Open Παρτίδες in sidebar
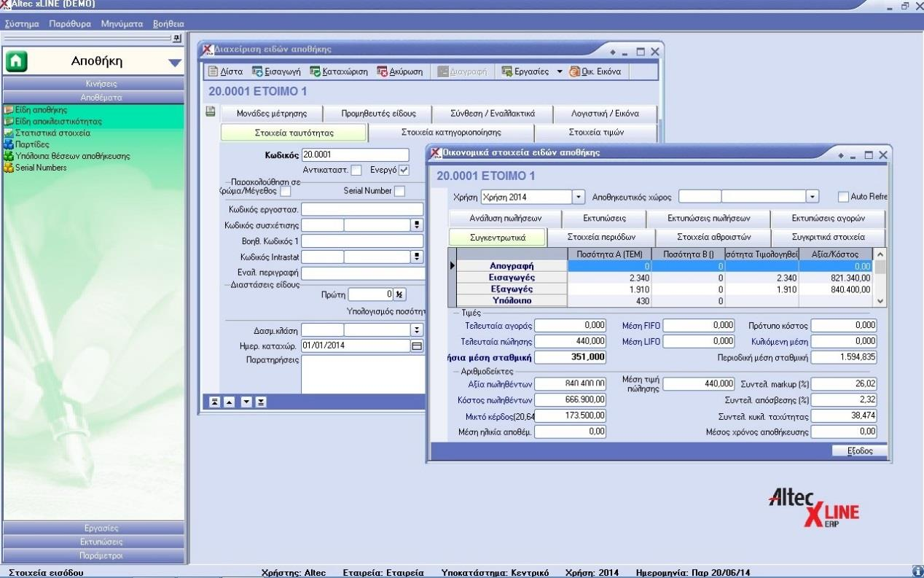This screenshot has height=578, width=924. tap(27, 144)
